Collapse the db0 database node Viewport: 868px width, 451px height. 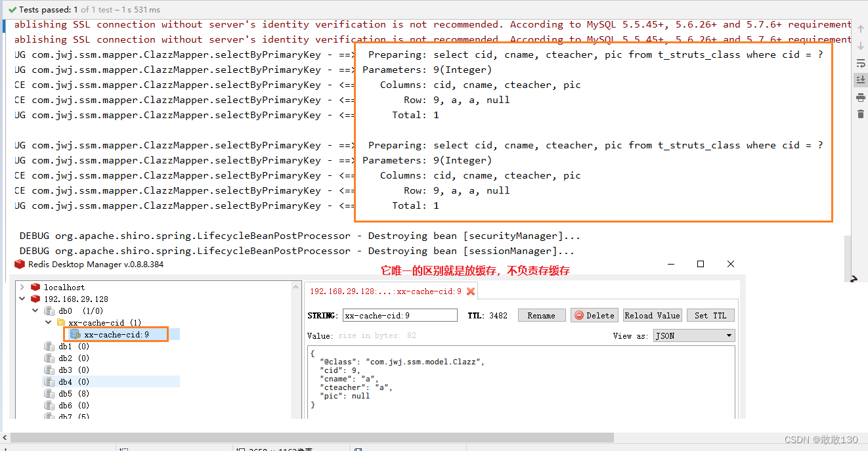click(x=35, y=311)
